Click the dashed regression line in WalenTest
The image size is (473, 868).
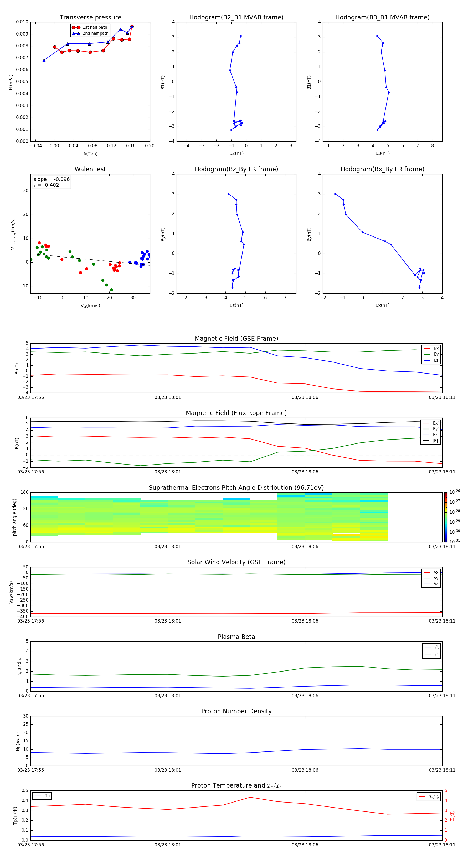[x=90, y=259]
